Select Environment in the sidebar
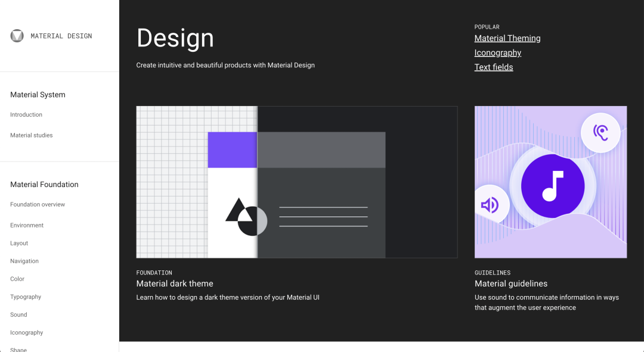The width and height of the screenshot is (644, 352). pyautogui.click(x=27, y=225)
